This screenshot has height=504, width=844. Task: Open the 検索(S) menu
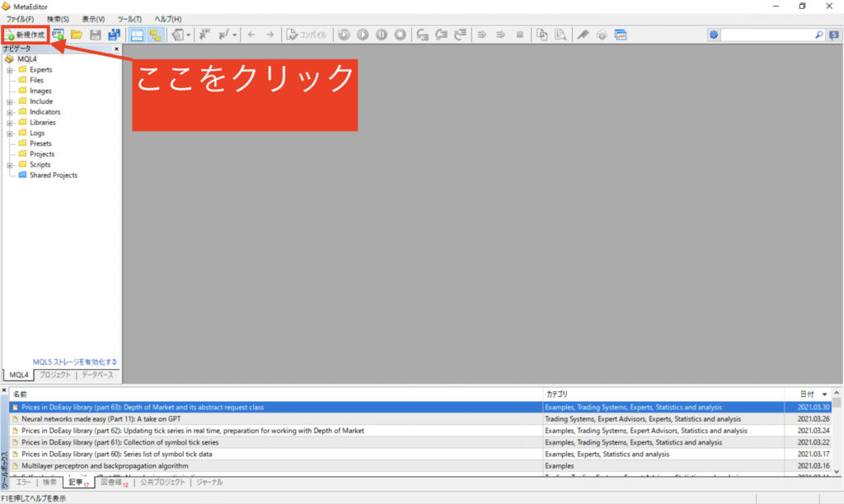point(58,19)
